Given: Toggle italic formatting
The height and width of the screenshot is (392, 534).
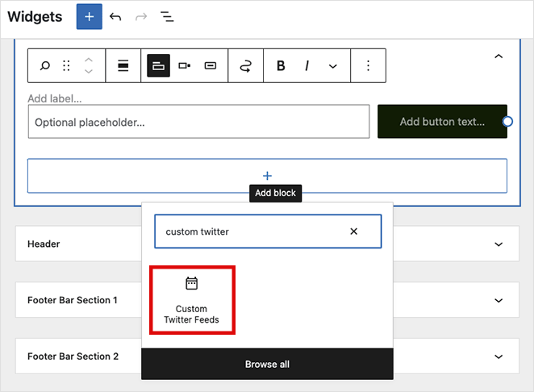Looking at the screenshot, I should (307, 65).
